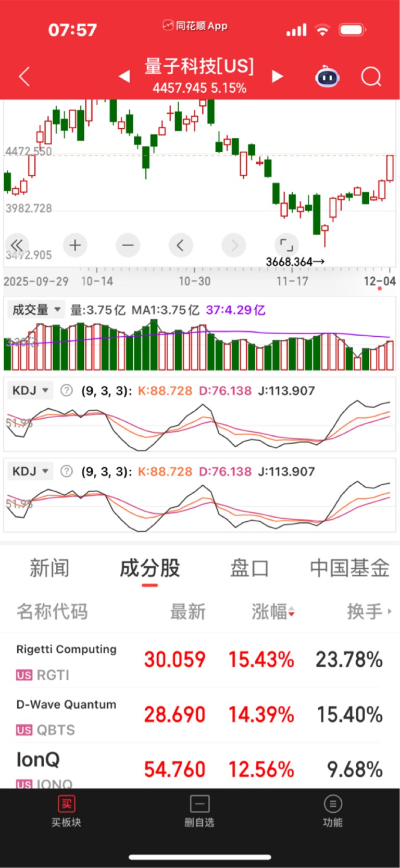Open the search magnifier icon
This screenshot has width=400, height=868.
(x=371, y=77)
